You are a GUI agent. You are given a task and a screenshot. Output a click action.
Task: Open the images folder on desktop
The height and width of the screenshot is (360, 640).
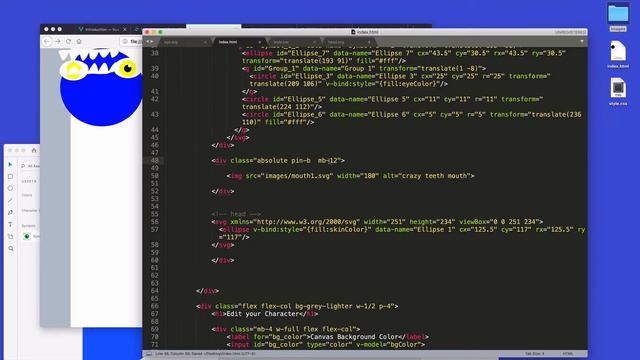coord(618,18)
